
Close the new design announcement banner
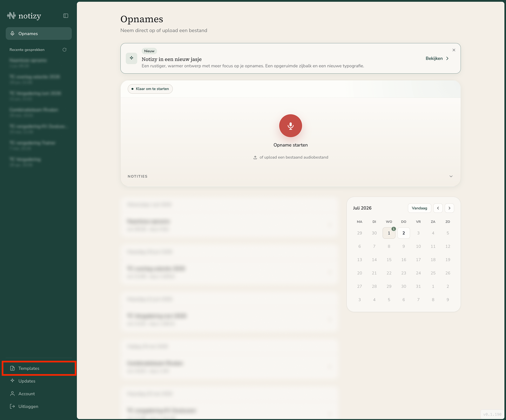click(x=454, y=50)
